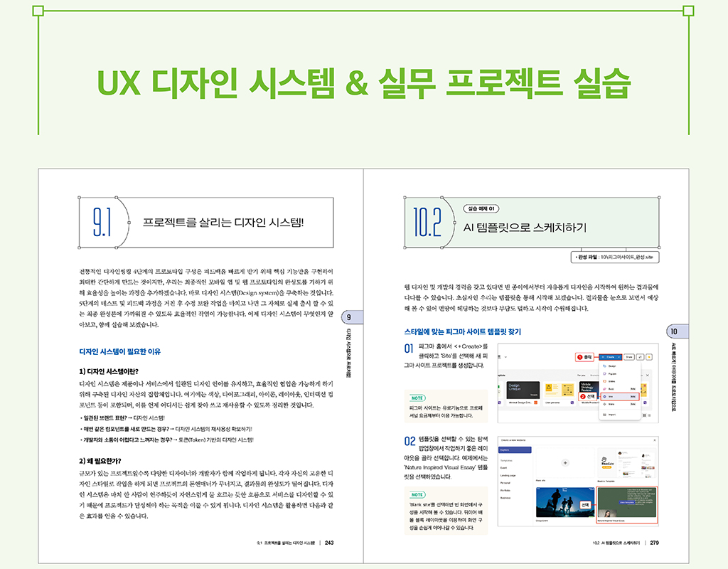Choose Import from the Create menu
This screenshot has width=728, height=569.
point(610,413)
